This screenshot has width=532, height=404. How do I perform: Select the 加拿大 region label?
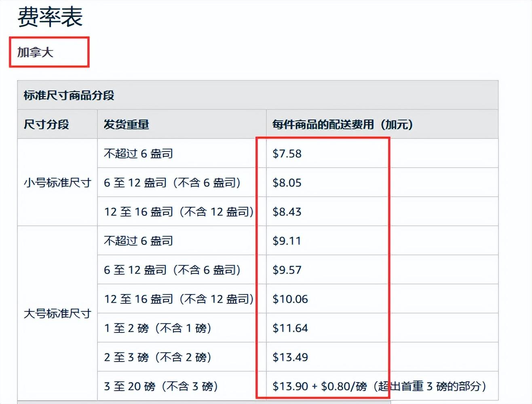(35, 53)
